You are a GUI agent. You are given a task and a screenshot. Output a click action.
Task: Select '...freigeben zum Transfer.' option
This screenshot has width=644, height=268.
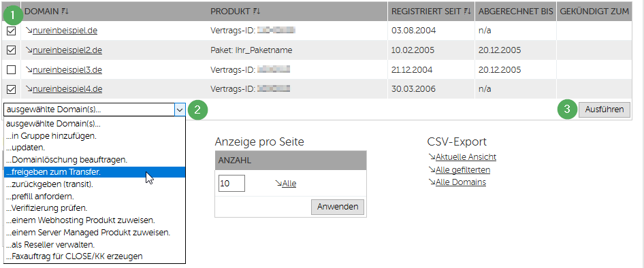point(95,172)
